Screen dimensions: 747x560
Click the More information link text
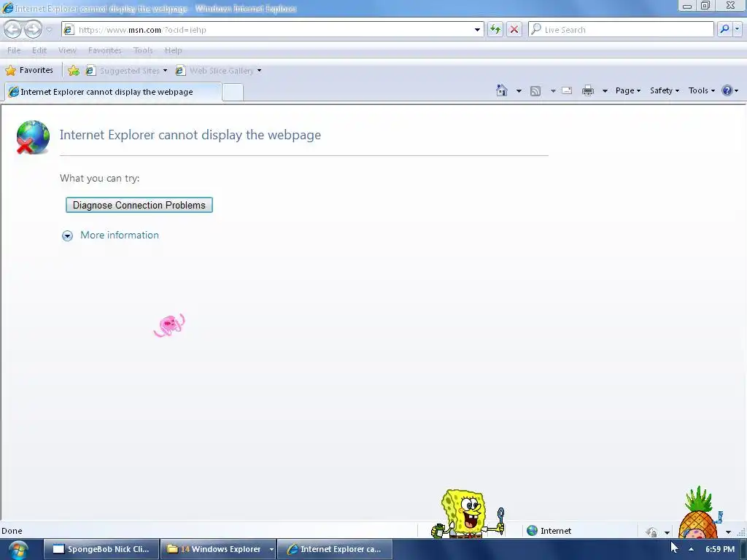coord(120,236)
